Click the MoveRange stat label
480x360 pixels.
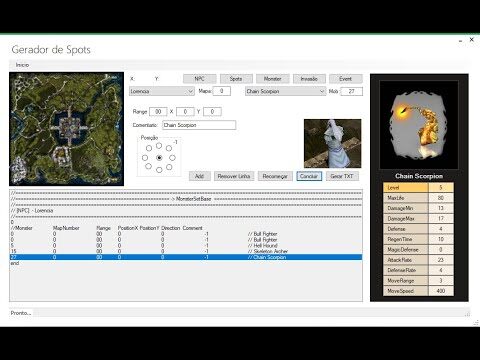click(x=406, y=281)
